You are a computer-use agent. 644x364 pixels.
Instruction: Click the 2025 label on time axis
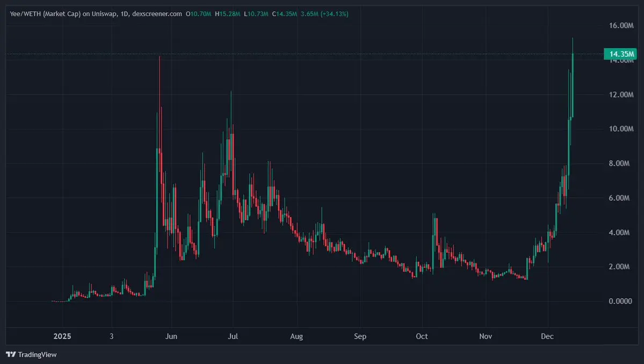tap(62, 336)
